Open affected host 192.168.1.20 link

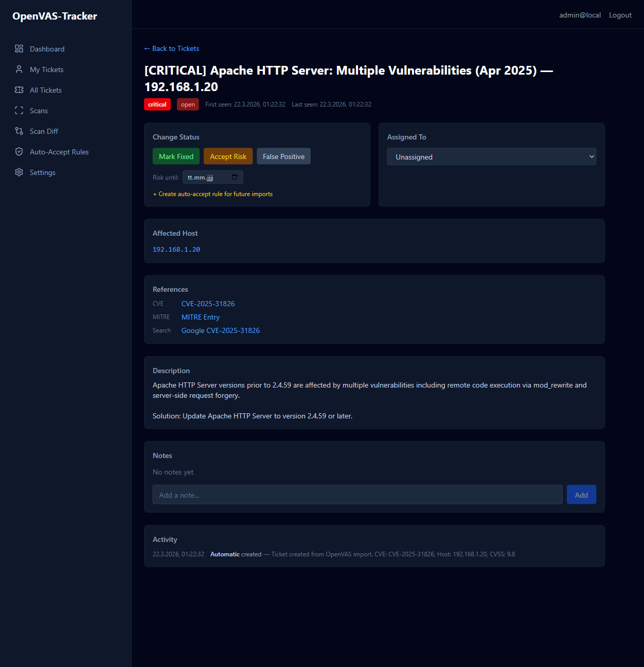pyautogui.click(x=176, y=249)
